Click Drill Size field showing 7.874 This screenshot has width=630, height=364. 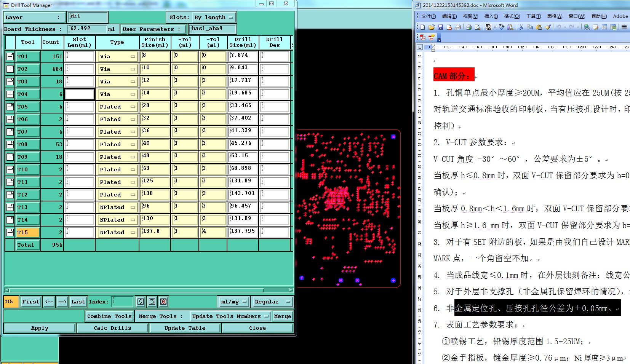tap(243, 56)
